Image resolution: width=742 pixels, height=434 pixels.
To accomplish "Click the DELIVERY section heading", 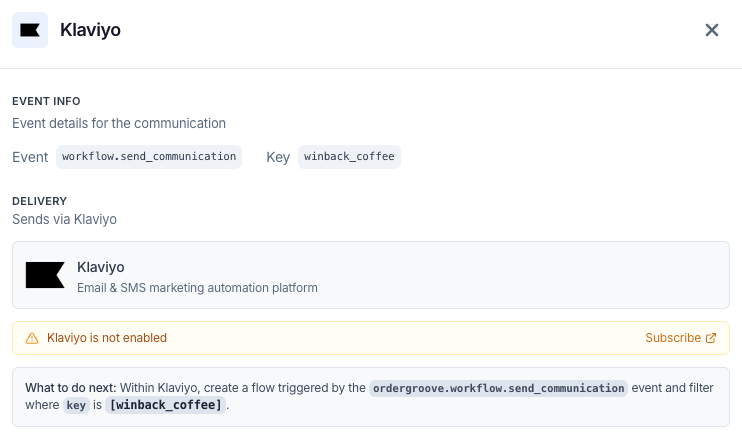I will pyautogui.click(x=40, y=201).
